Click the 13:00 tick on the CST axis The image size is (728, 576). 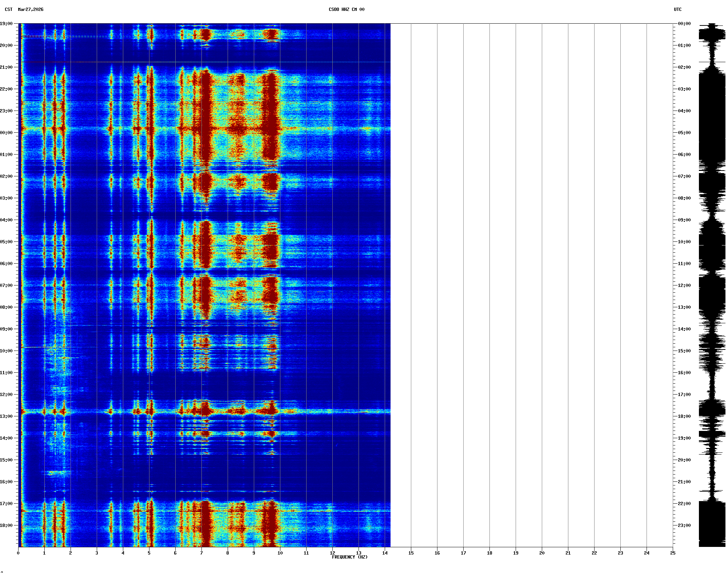[7, 416]
